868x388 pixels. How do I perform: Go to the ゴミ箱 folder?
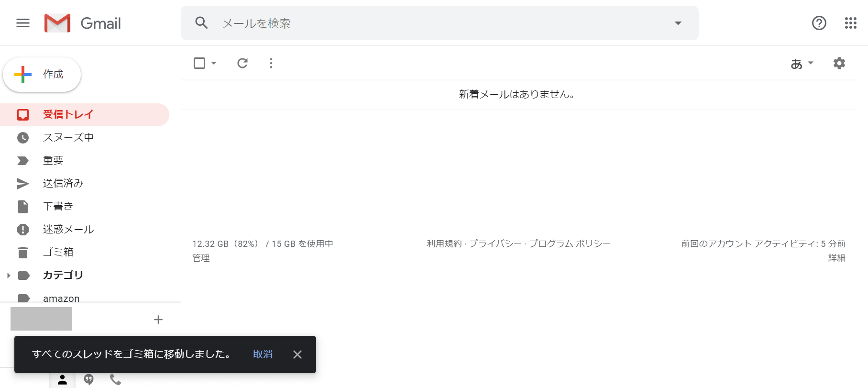[58, 252]
